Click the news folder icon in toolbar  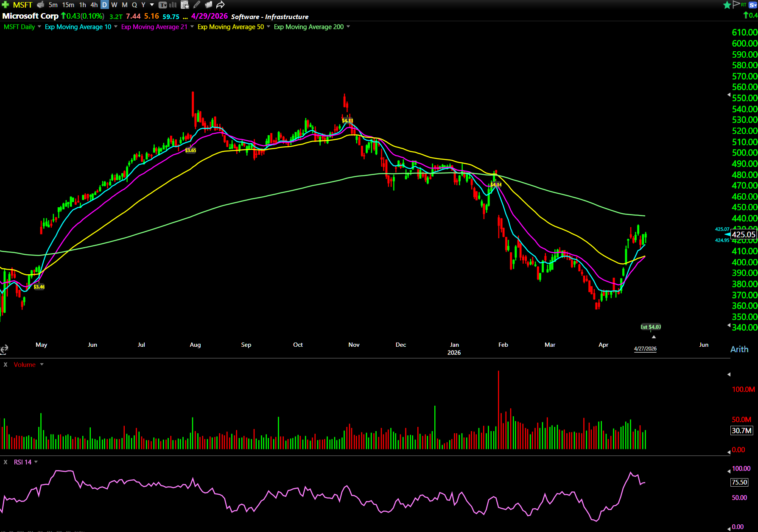point(208,5)
